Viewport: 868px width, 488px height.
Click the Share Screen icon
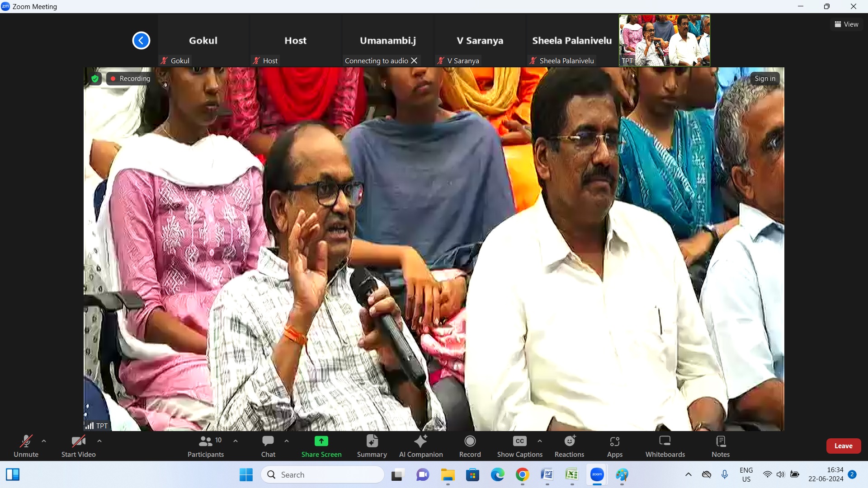(x=321, y=441)
